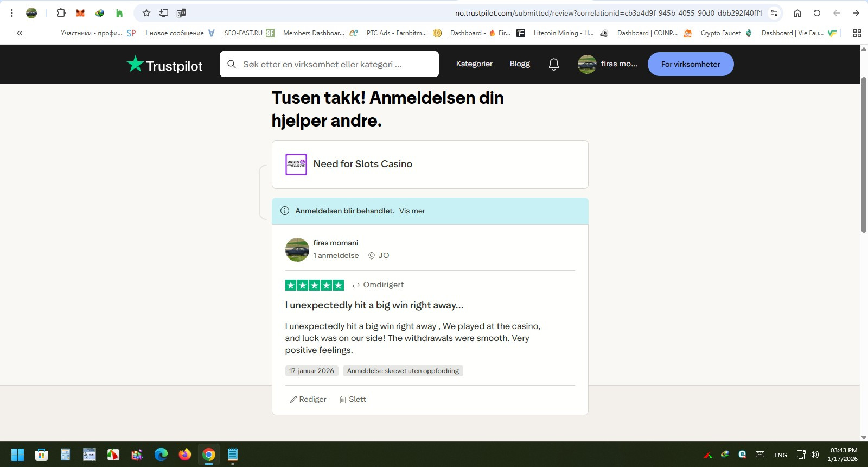
Task: Open the MetaMask fox extension
Action: coord(80,13)
